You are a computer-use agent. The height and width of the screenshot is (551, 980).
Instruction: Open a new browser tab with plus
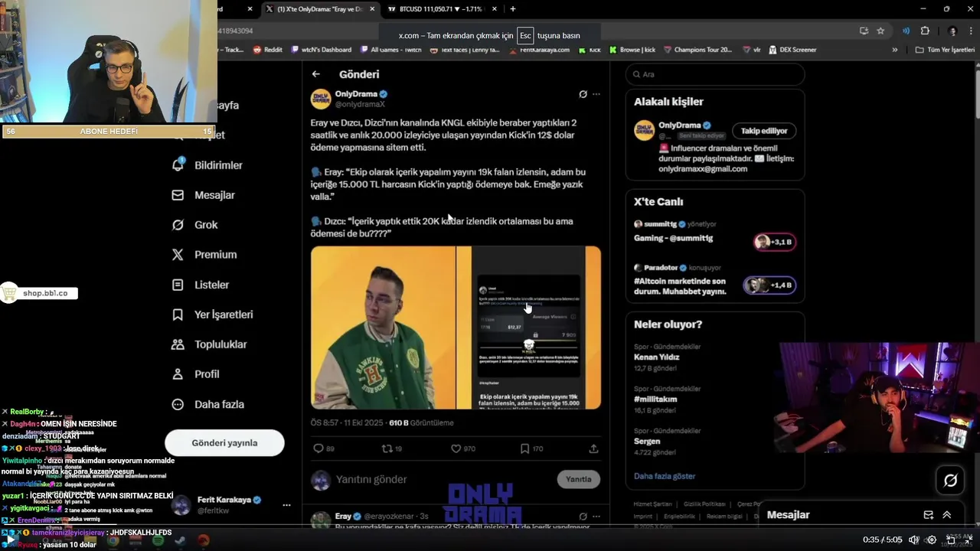coord(512,9)
